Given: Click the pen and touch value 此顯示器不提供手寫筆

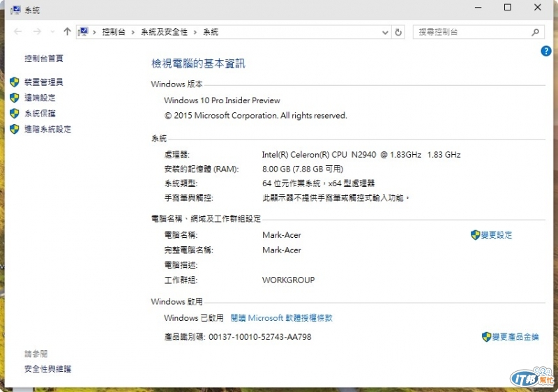Looking at the screenshot, I should 336,198.
